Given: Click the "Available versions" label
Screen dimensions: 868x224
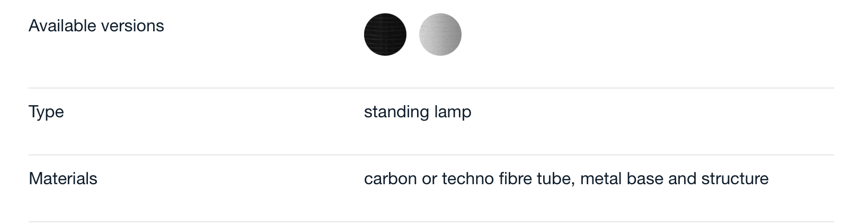Looking at the screenshot, I should [x=96, y=25].
